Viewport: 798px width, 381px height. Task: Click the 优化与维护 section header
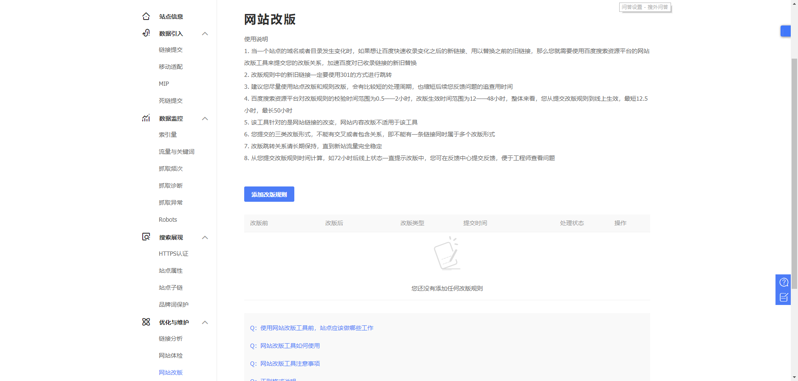point(174,323)
